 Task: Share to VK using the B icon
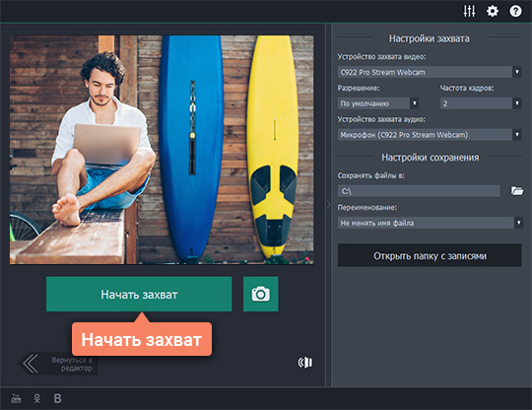click(58, 398)
